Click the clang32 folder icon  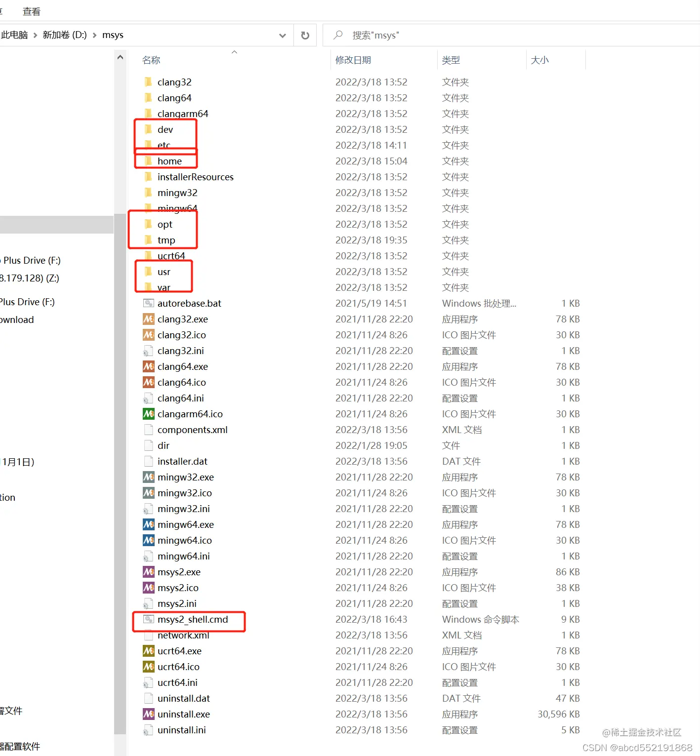click(x=148, y=82)
